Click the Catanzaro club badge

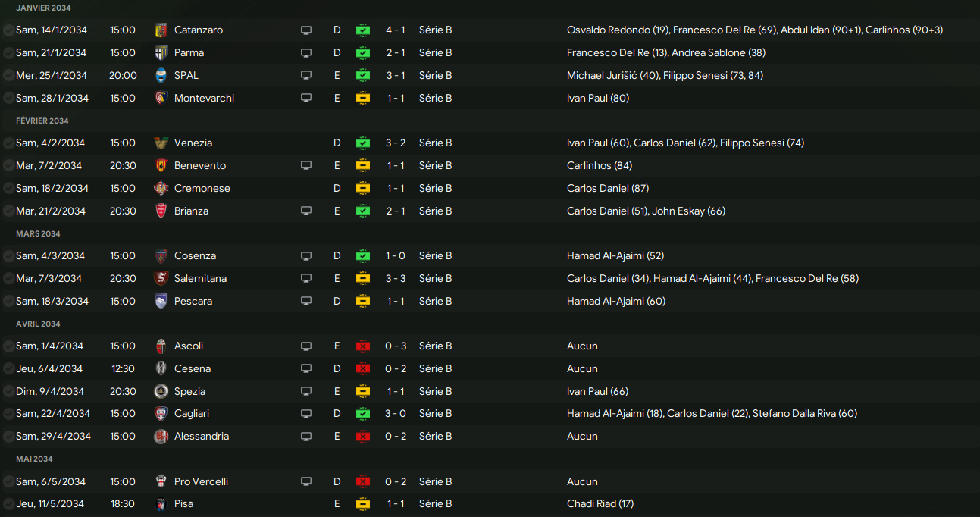(x=161, y=30)
